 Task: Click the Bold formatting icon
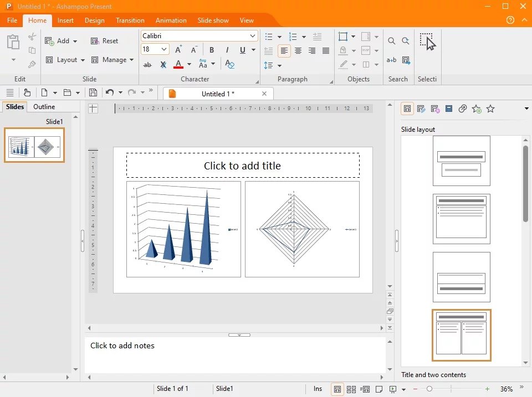pyautogui.click(x=212, y=50)
